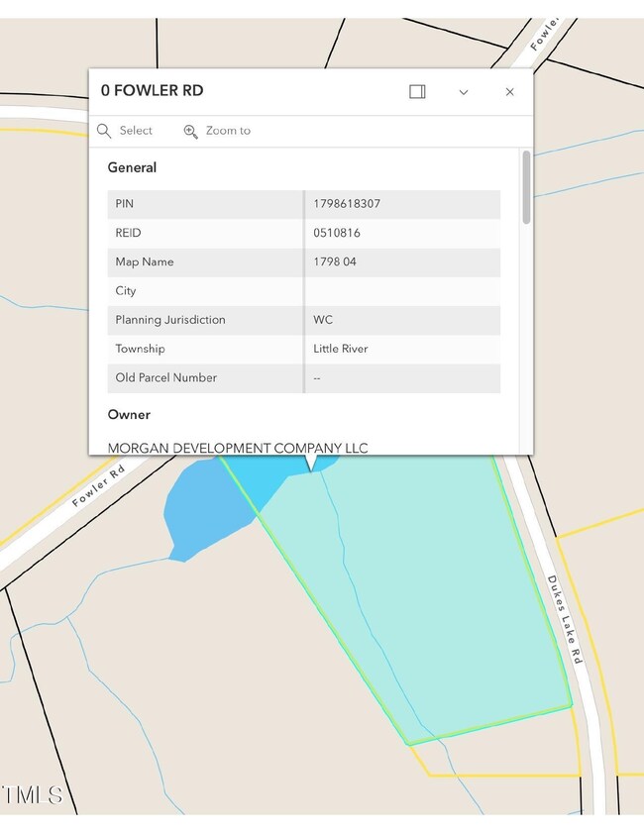Collapse the popup with the chevron arrow
644x833 pixels.
click(463, 92)
